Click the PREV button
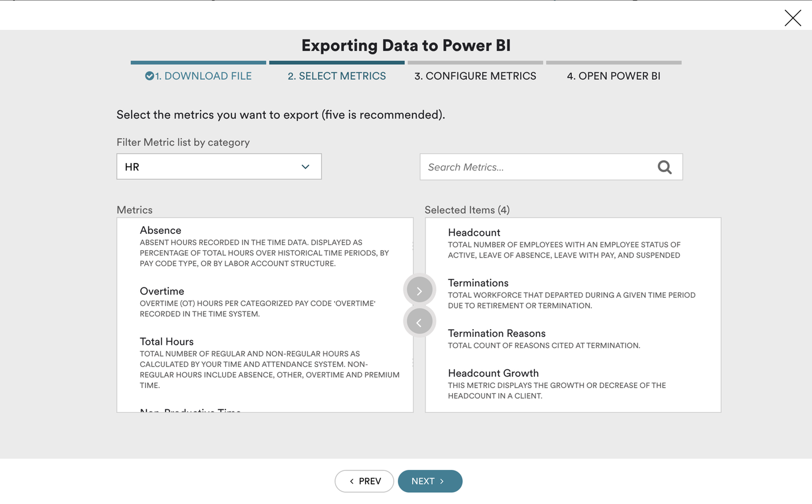The image size is (812, 504). (364, 481)
